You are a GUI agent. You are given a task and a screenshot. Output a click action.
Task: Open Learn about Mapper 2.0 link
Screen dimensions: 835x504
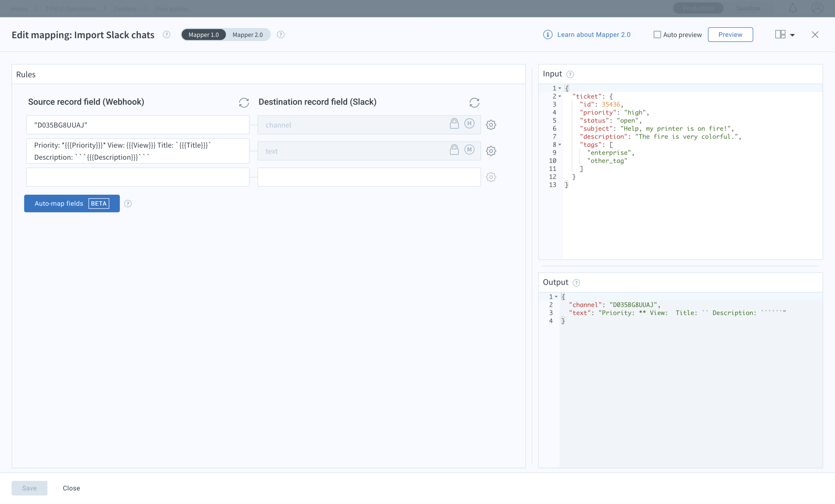point(594,35)
